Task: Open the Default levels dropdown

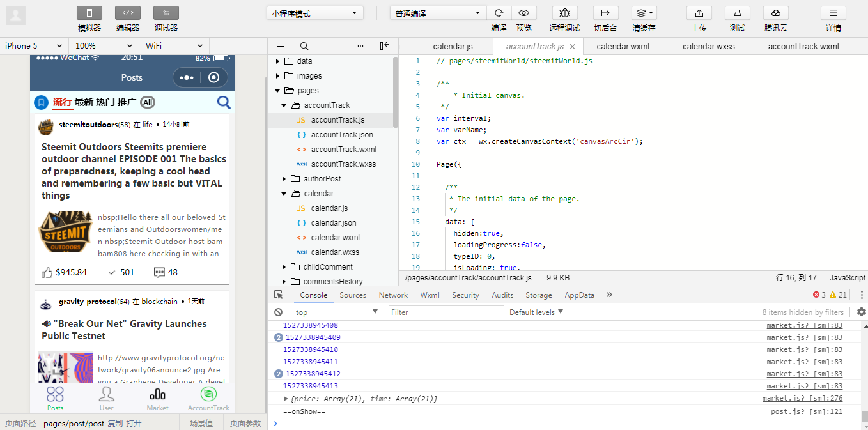Action: point(536,312)
